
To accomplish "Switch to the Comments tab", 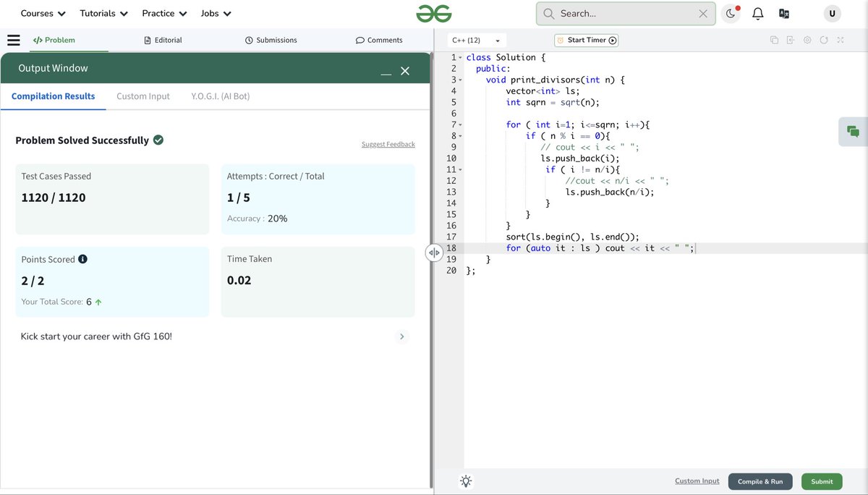I will (379, 41).
